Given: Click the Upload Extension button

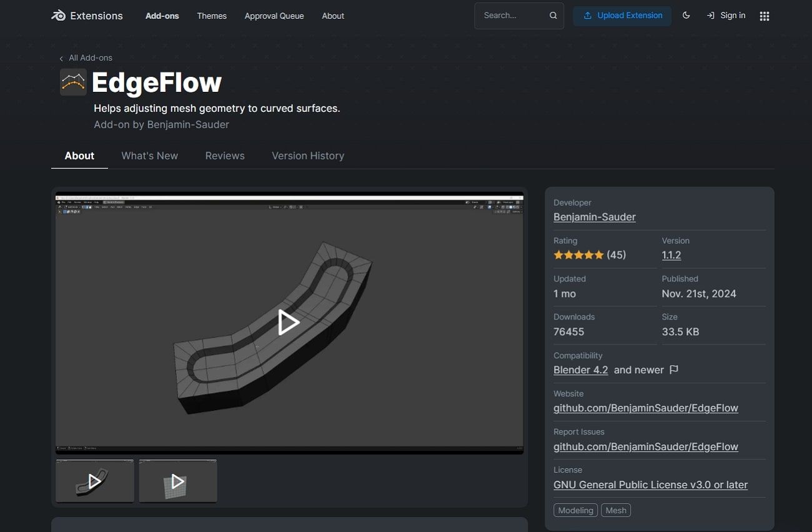Looking at the screenshot, I should [x=622, y=16].
